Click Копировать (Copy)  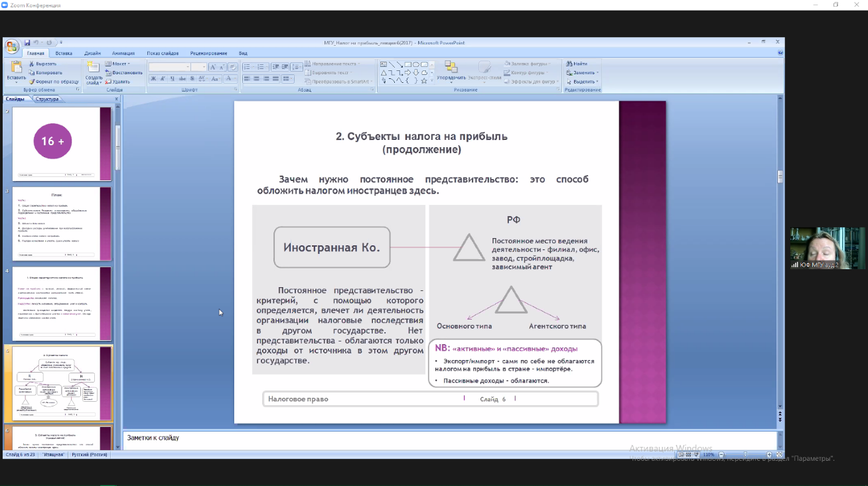pyautogui.click(x=44, y=72)
